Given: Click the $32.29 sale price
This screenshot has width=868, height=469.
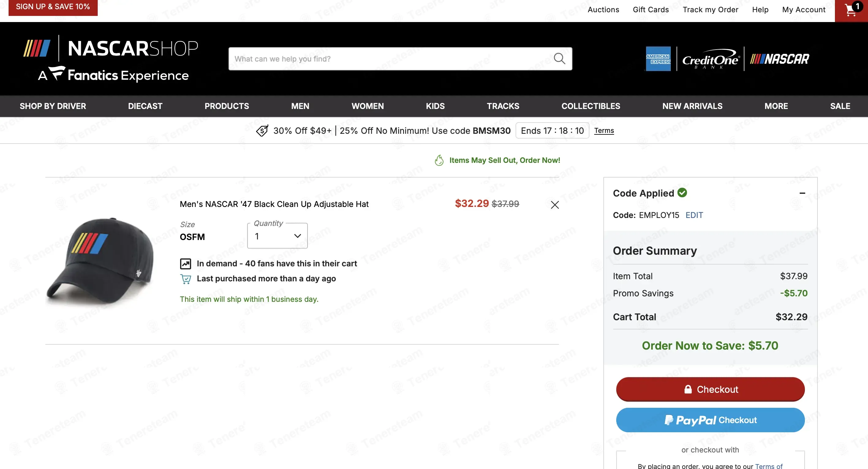Looking at the screenshot, I should (472, 203).
